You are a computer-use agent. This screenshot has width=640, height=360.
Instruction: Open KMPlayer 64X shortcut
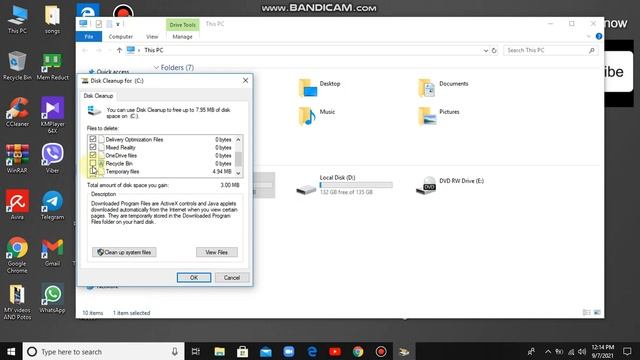pos(52,115)
